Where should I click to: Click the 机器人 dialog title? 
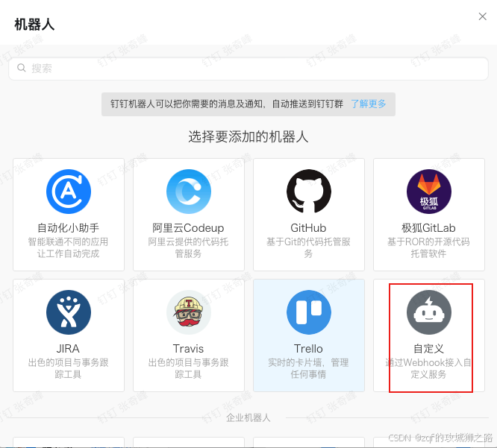[34, 25]
